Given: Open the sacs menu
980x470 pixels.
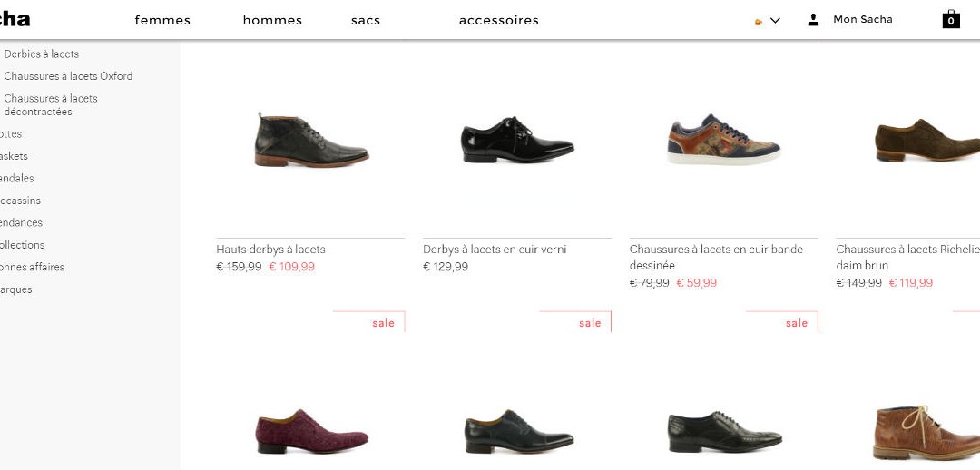Looking at the screenshot, I should pyautogui.click(x=366, y=20).
